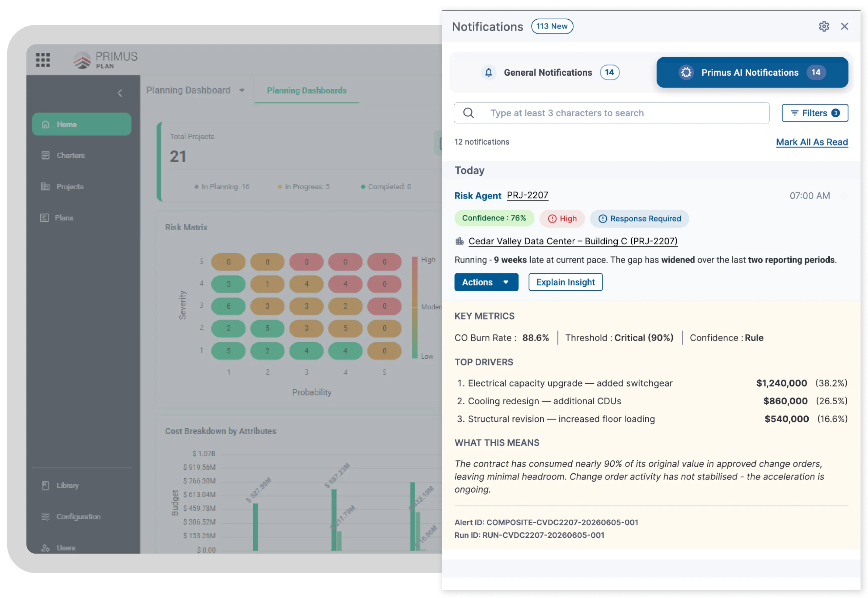Collapse the left sidebar chevron
The width and height of the screenshot is (868, 598).
click(x=120, y=93)
